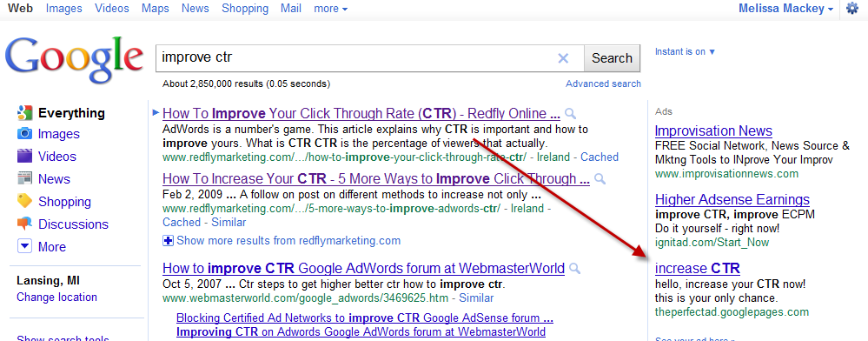Preview magnifier beside WebmasterWorld forum result
Viewport: 868px width, 341px height.
574,269
